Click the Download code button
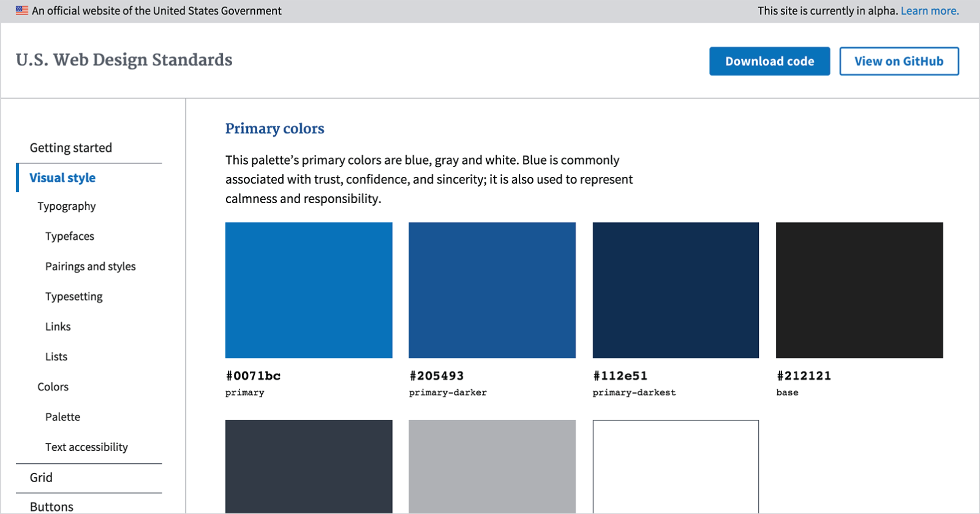The image size is (980, 514). [x=769, y=61]
